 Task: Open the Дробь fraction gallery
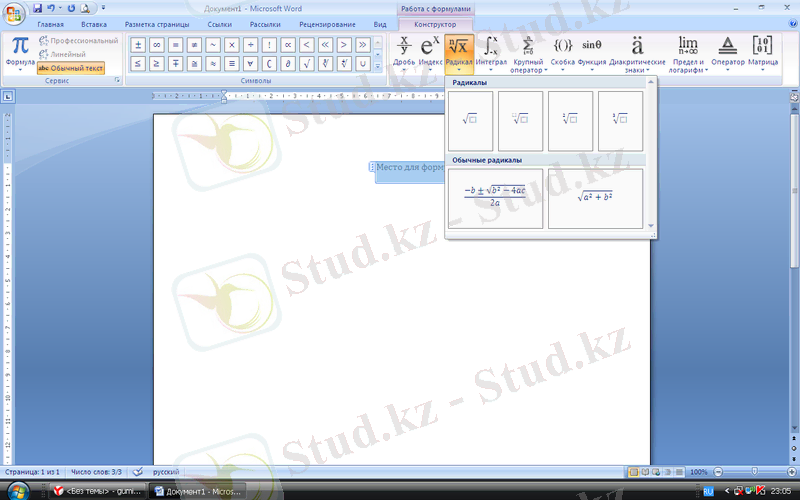coord(404,53)
